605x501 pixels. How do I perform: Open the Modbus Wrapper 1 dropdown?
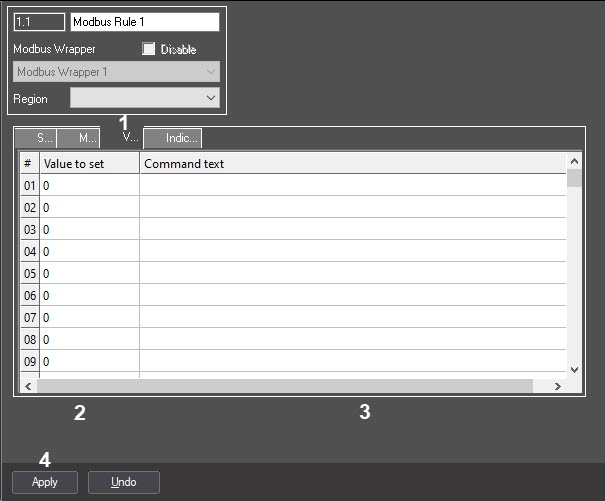[x=116, y=71]
